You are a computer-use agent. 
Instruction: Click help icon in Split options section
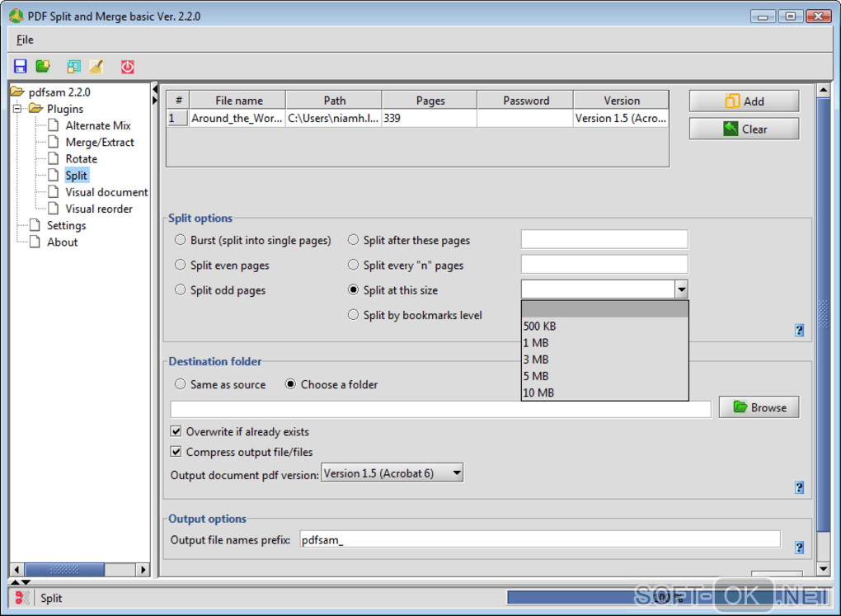pos(799,330)
